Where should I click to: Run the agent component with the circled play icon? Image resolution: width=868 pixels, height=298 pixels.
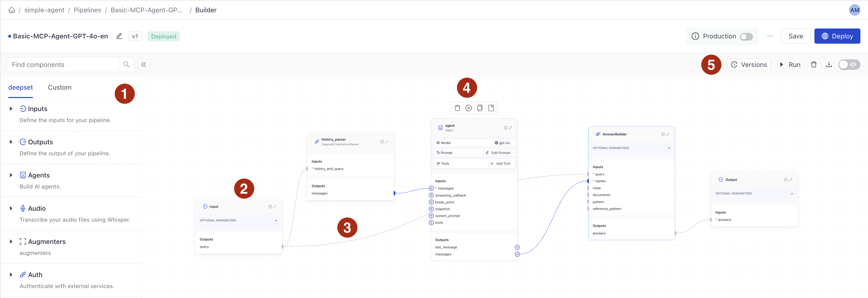point(469,108)
